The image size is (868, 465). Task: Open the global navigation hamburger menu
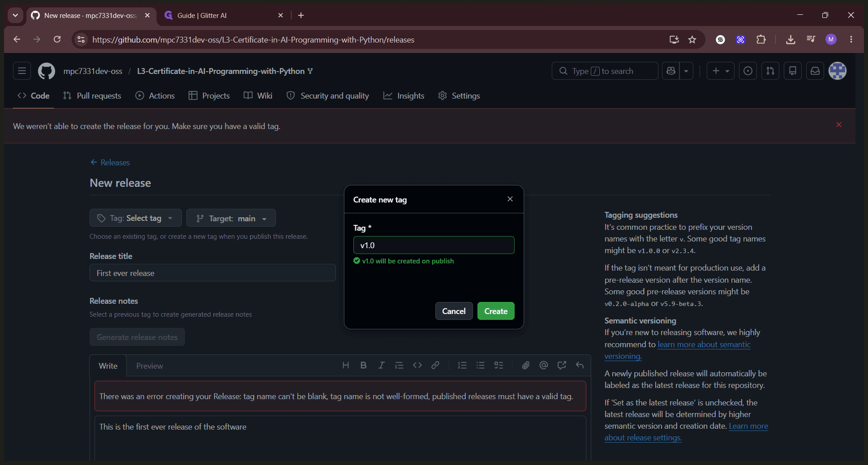22,71
